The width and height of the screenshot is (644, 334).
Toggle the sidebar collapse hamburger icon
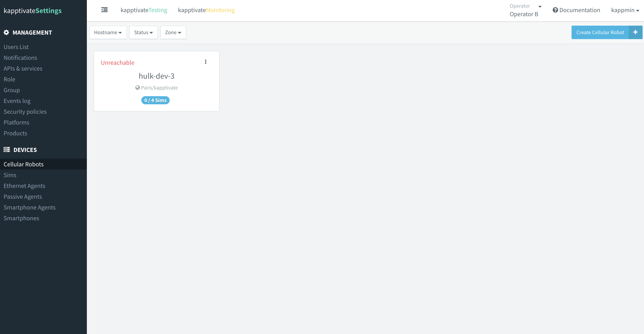104,10
